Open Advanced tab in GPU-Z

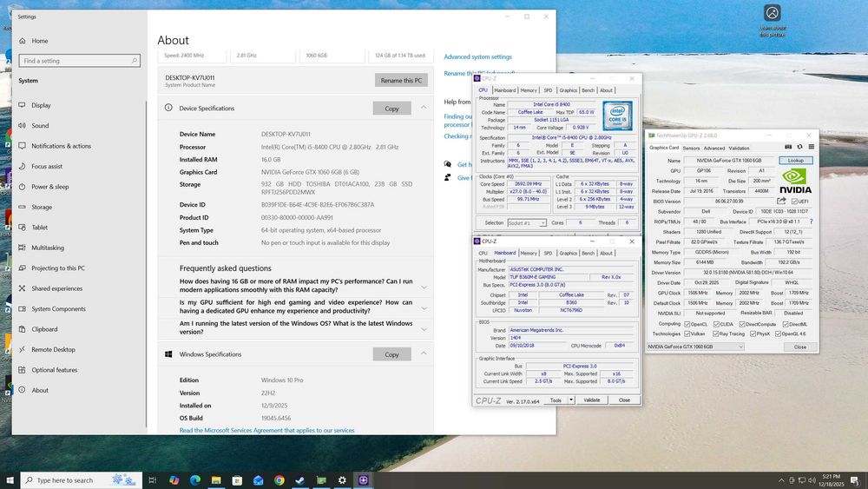(714, 149)
